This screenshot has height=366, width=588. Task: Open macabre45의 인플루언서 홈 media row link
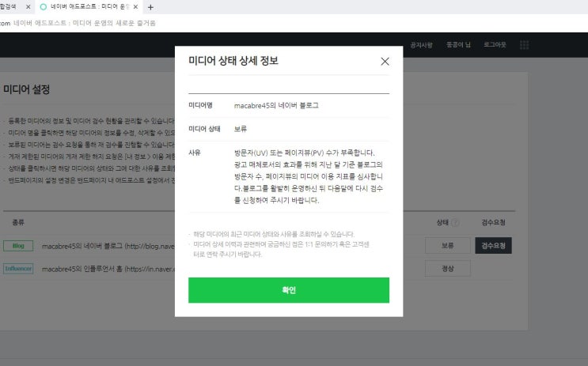click(x=108, y=269)
